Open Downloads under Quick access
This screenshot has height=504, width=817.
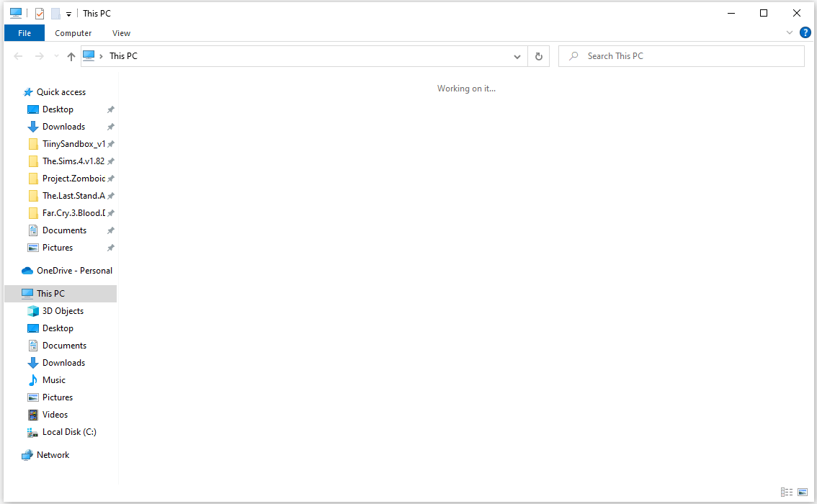63,127
